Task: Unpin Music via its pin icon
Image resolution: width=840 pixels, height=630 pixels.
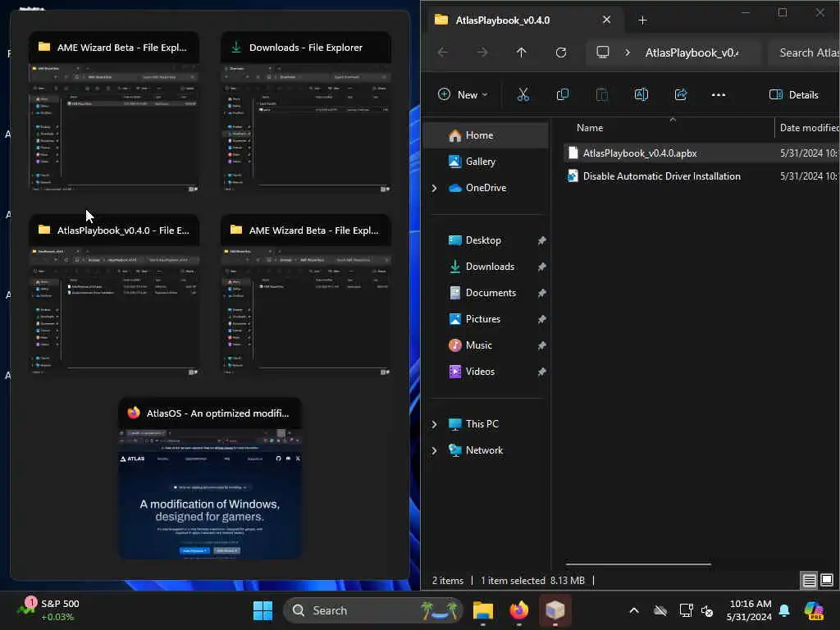Action: [x=541, y=345]
